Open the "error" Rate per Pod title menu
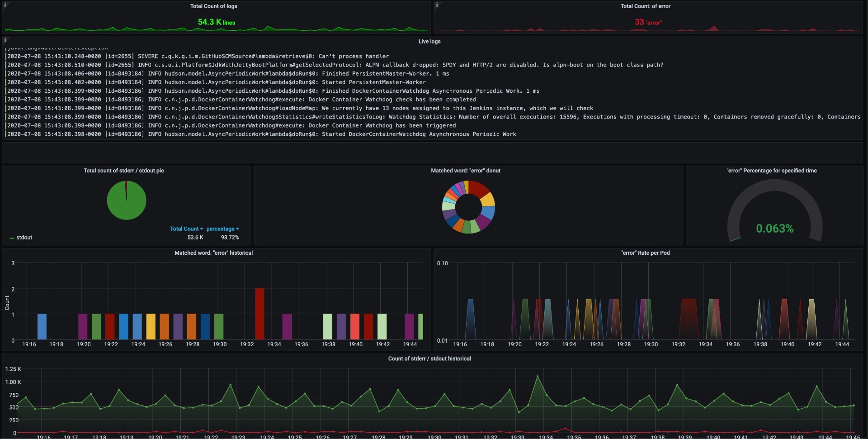Image resolution: width=868 pixels, height=439 pixels. click(646, 253)
